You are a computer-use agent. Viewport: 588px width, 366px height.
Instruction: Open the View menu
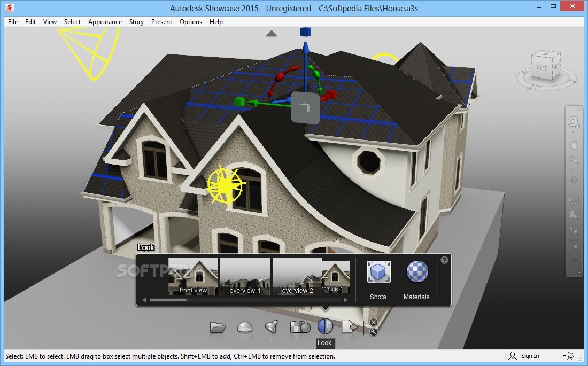(x=50, y=22)
